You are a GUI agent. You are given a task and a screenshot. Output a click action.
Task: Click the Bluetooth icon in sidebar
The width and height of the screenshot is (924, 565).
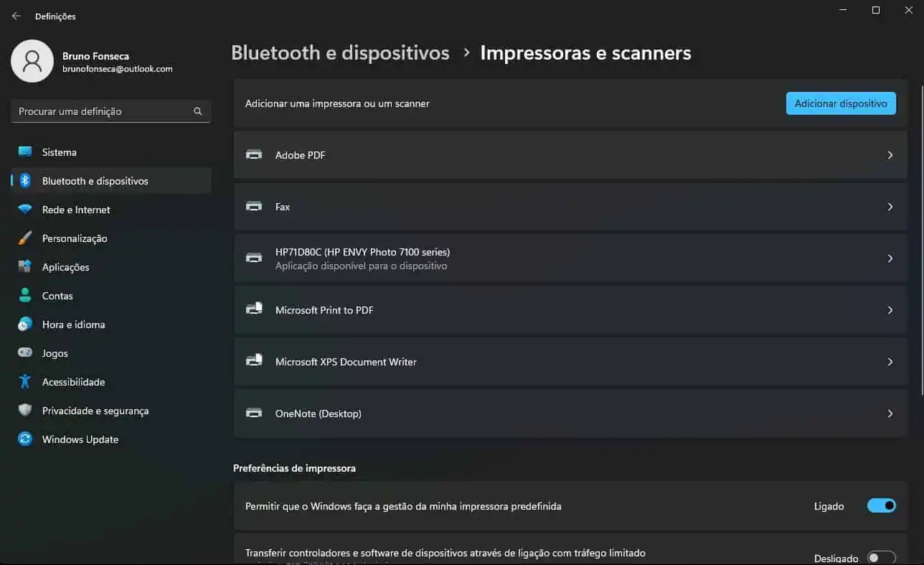click(25, 181)
